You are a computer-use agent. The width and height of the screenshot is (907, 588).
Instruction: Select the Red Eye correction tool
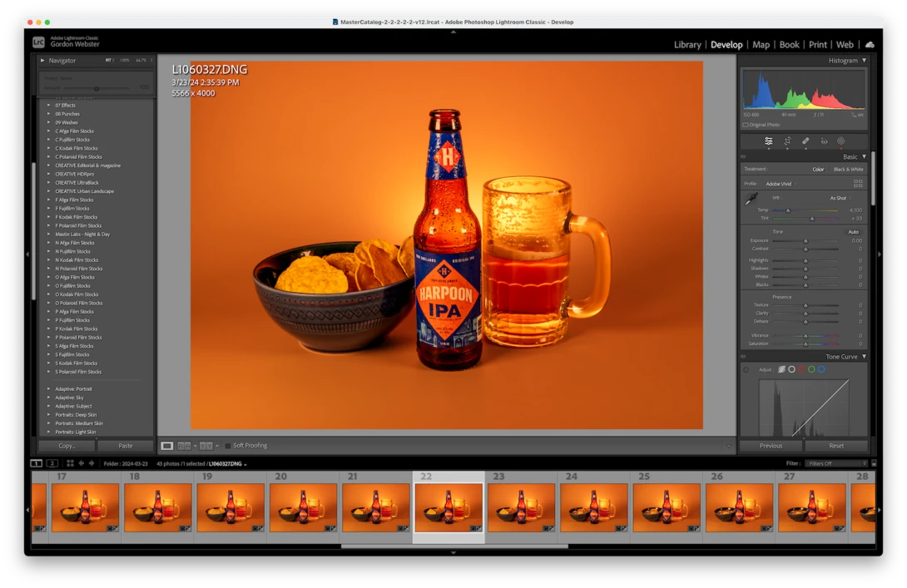point(824,141)
